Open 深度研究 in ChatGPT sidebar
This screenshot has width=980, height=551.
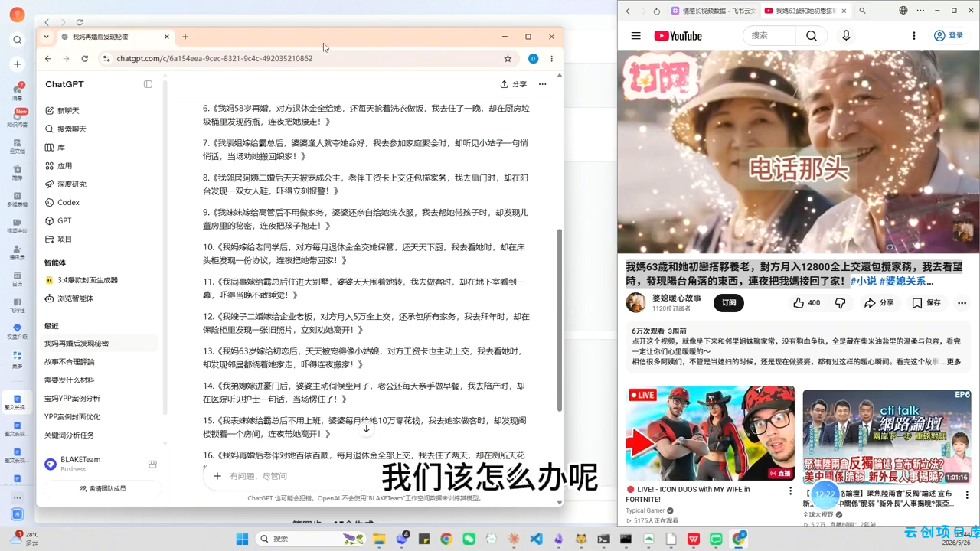tap(65, 184)
